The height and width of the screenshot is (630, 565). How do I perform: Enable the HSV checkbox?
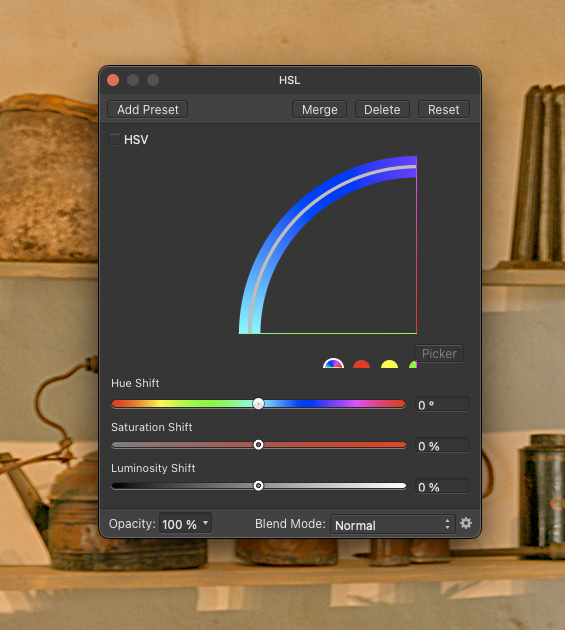[115, 139]
